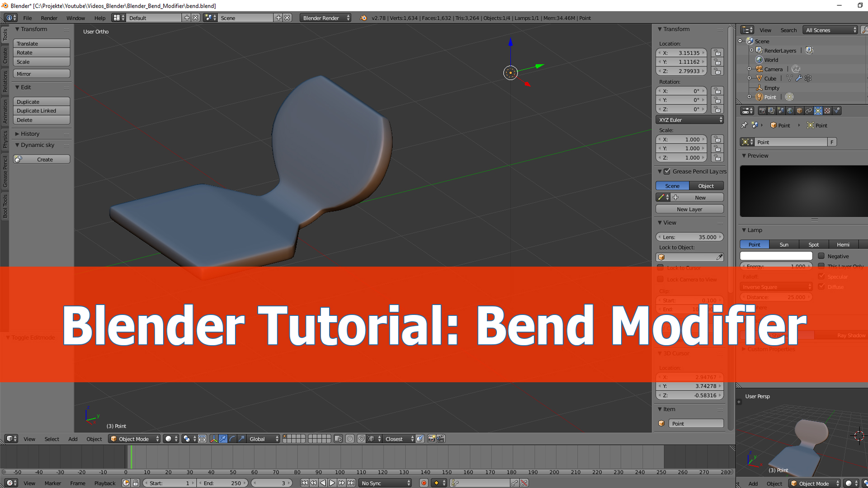This screenshot has width=868, height=488.
Task: Open the XYZ Euler rotation order dropdown
Action: [689, 120]
